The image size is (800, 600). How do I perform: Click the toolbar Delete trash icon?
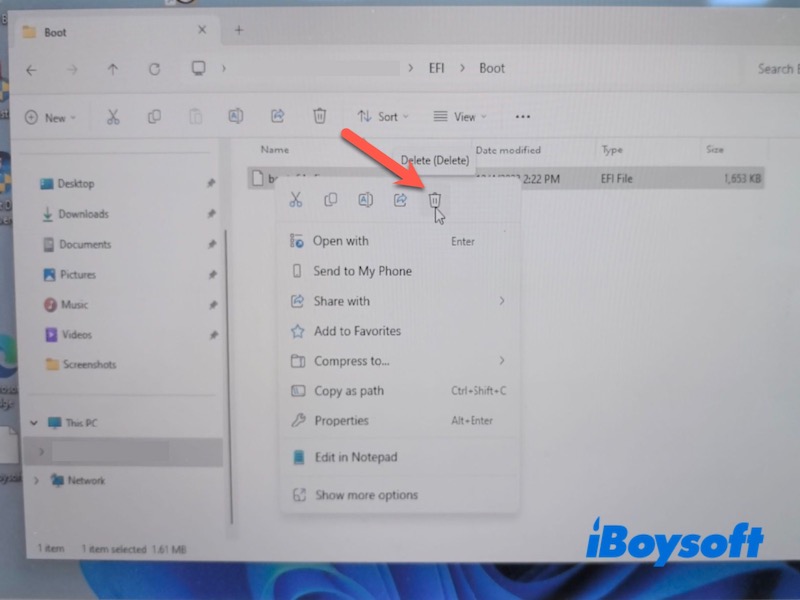pyautogui.click(x=319, y=116)
